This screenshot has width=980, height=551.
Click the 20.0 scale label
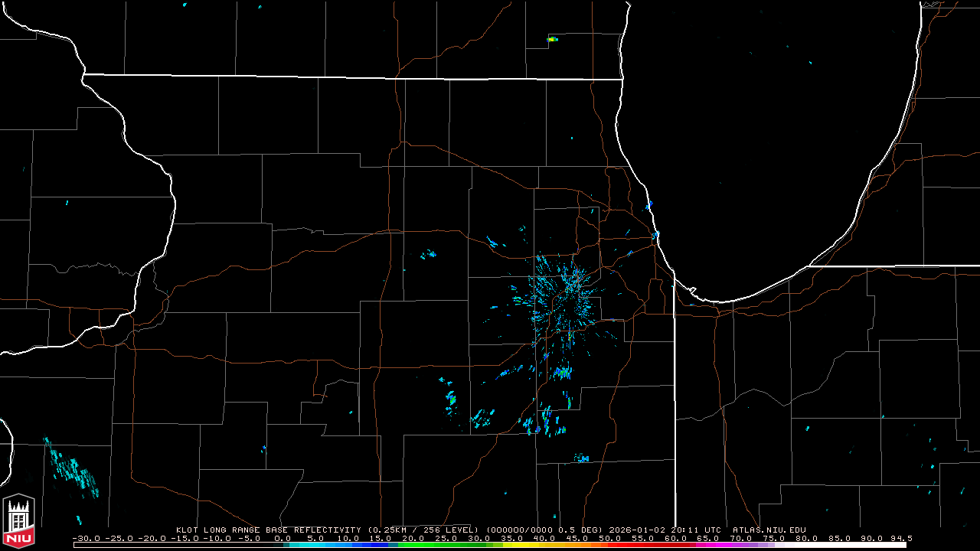pyautogui.click(x=413, y=538)
